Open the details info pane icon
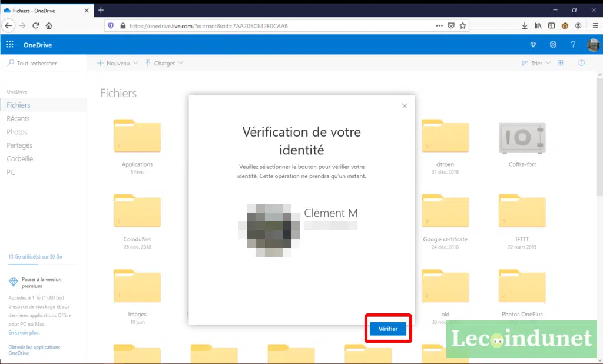603x364 pixels. pyautogui.click(x=581, y=63)
